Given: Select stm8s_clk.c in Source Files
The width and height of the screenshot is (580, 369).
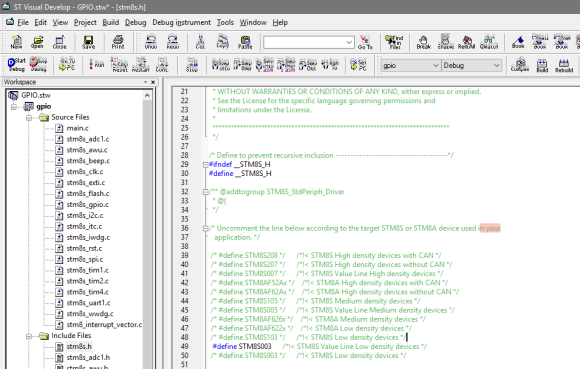Looking at the screenshot, I should point(85,172).
